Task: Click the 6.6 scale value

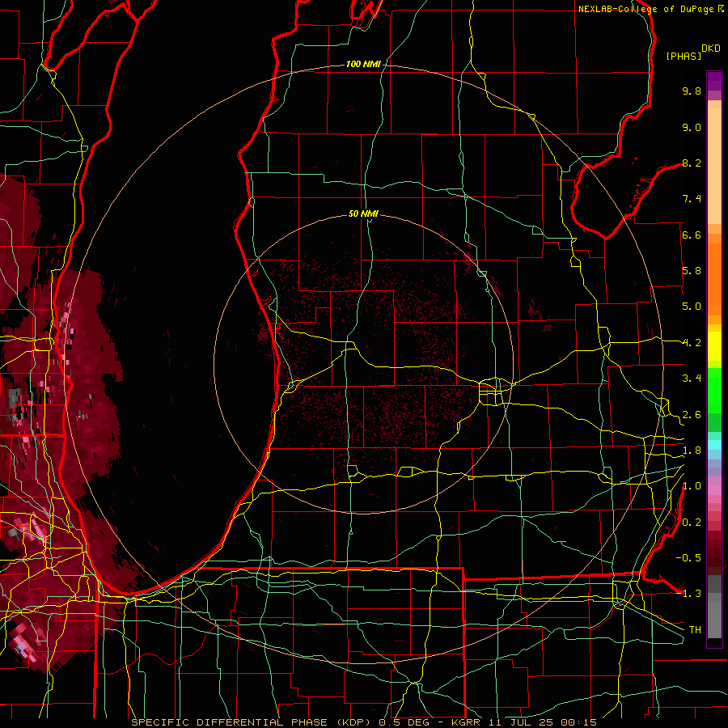Action: tap(692, 235)
